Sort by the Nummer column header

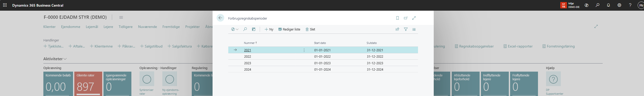point(250,43)
